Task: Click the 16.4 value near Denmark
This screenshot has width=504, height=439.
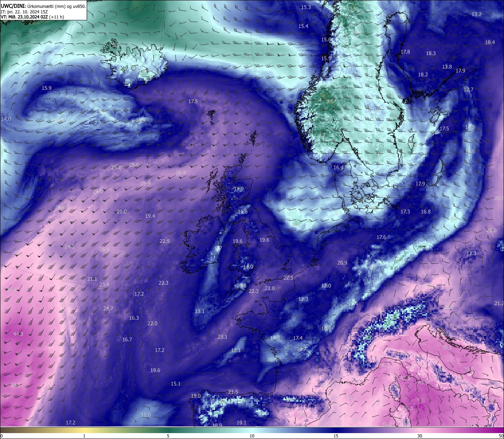Action: [338, 167]
